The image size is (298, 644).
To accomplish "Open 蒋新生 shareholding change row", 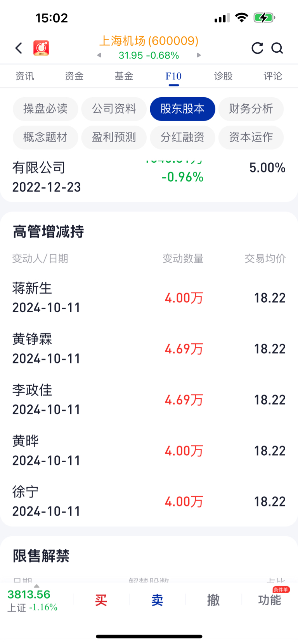I will point(149,298).
